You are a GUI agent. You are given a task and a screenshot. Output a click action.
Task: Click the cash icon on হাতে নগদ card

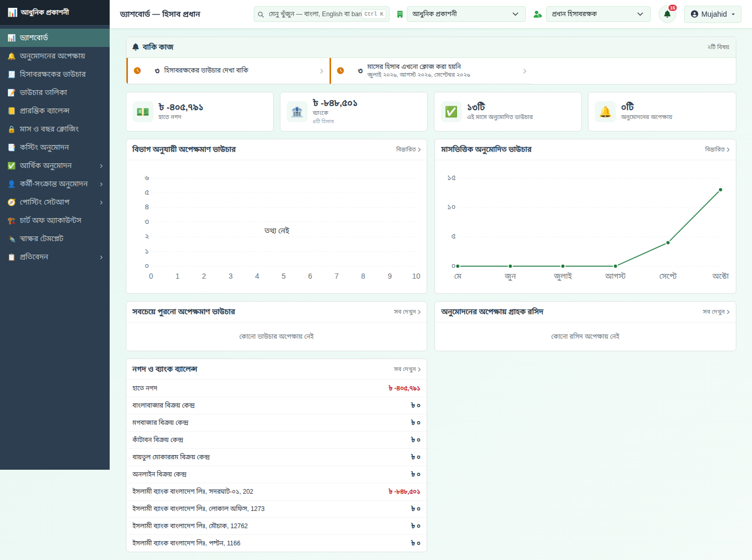coord(143,112)
